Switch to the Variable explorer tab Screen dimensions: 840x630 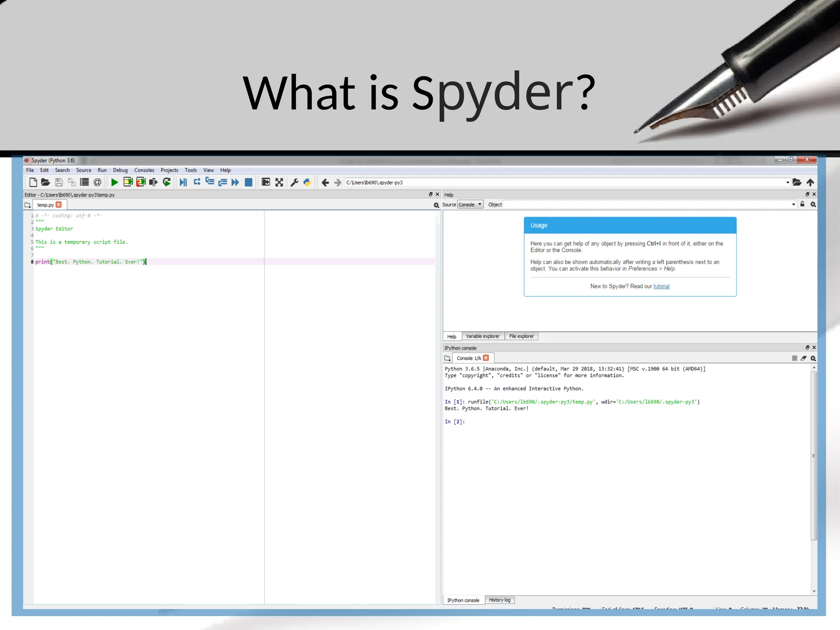483,336
